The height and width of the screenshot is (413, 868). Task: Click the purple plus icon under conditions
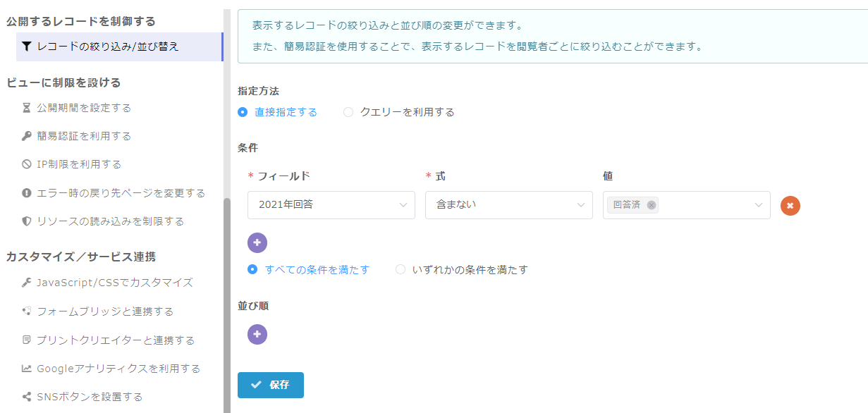(x=257, y=242)
